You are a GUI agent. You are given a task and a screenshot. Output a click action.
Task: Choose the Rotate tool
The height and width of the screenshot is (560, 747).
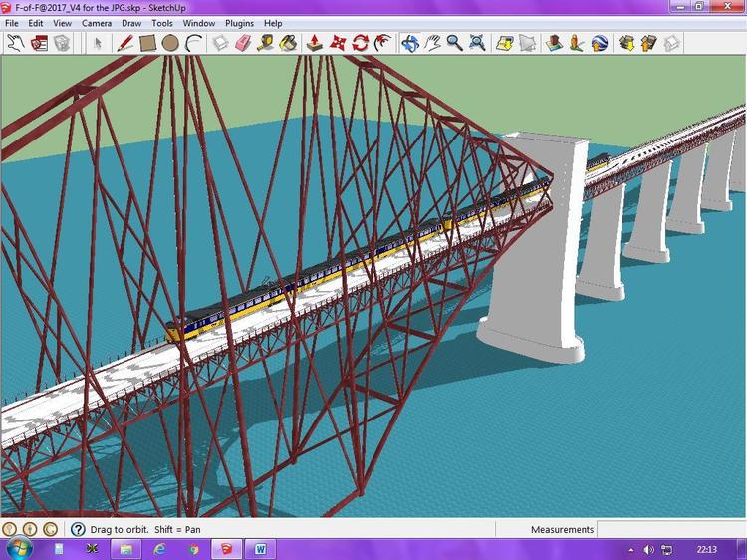click(x=361, y=43)
